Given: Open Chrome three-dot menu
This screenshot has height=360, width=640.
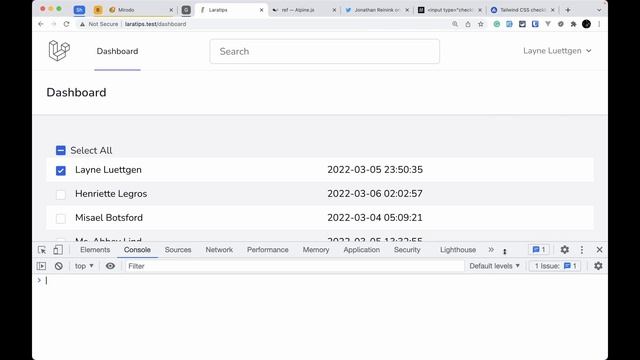Looking at the screenshot, I should point(599,24).
